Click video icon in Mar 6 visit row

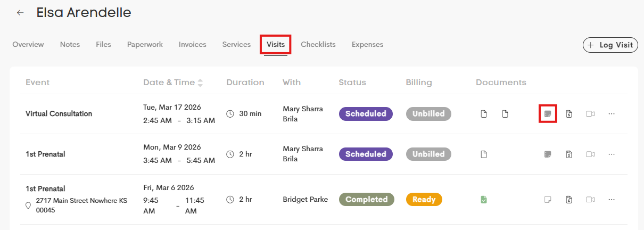tap(590, 200)
